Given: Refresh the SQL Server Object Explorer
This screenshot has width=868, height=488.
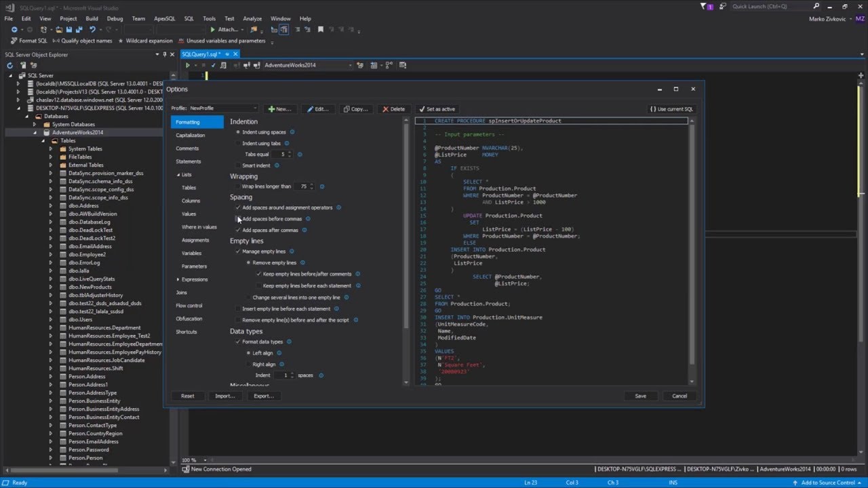Looking at the screenshot, I should (x=9, y=65).
